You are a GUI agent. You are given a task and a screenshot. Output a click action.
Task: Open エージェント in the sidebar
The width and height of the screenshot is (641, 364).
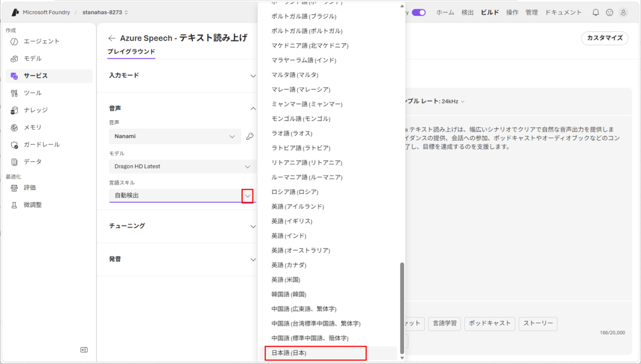point(49,41)
